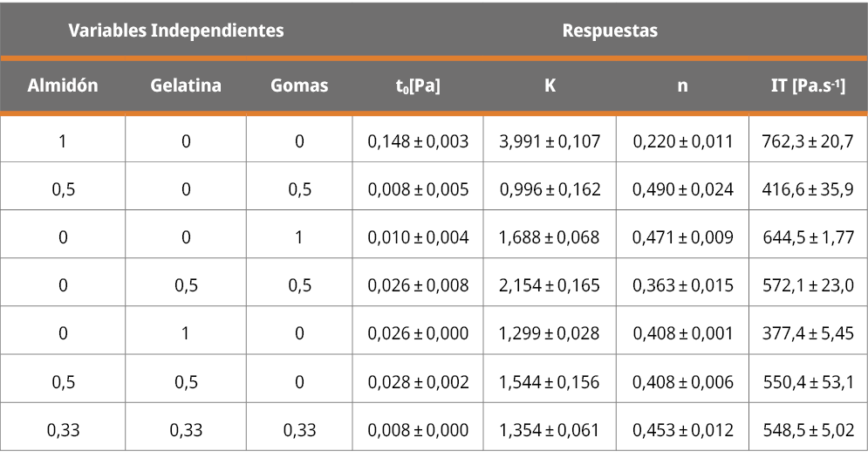Click the value 644,5 ± 1,77
Viewport: 868px width, 465px height.
[808, 237]
